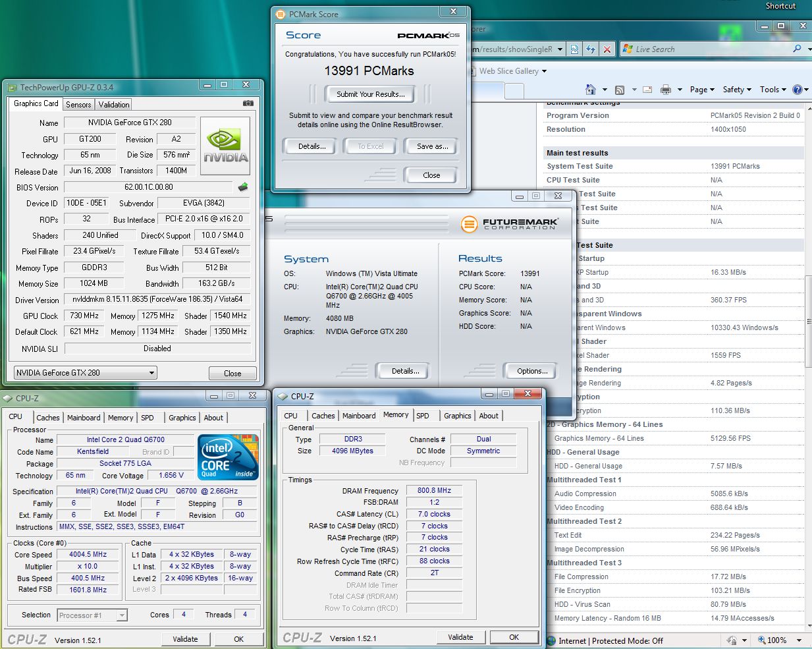Click Validate in left CPU-Z window
Screen dimensions: 812x649
[185, 639]
